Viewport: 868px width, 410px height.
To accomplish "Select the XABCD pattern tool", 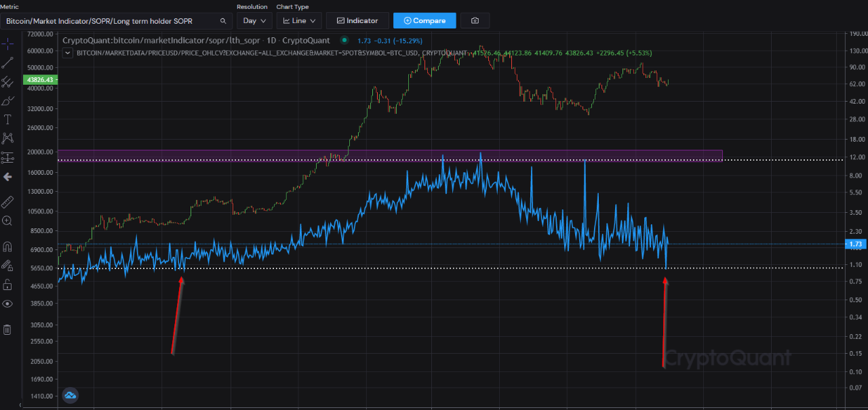I will pos(8,138).
